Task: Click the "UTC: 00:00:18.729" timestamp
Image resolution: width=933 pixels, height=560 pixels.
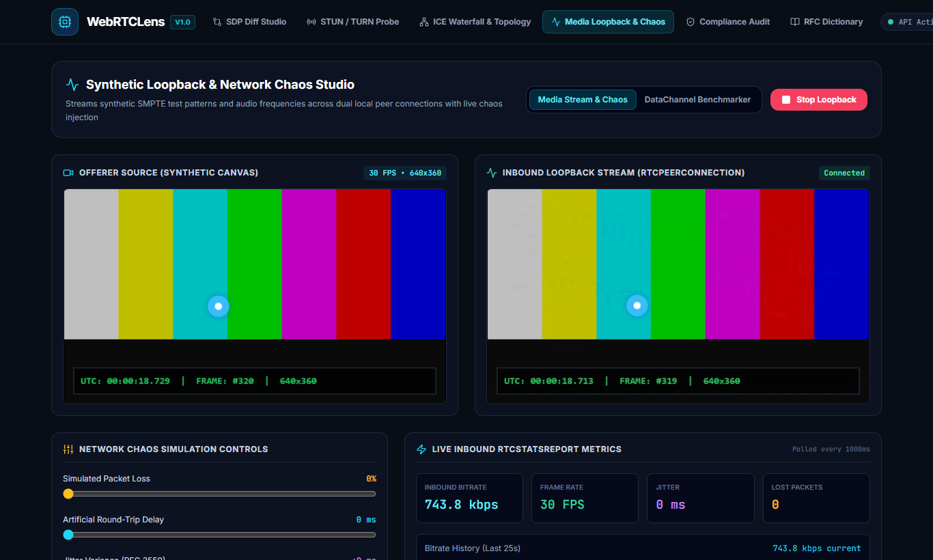Action: [x=125, y=381]
